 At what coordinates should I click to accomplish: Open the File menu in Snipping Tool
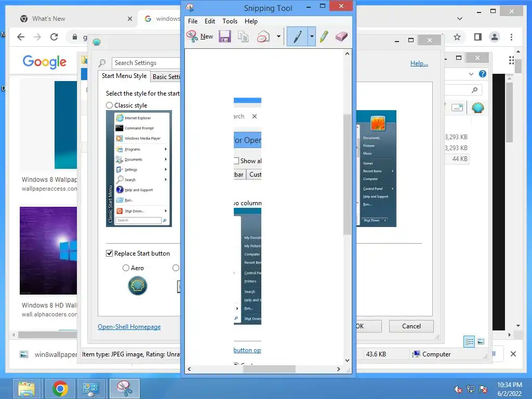pos(193,21)
